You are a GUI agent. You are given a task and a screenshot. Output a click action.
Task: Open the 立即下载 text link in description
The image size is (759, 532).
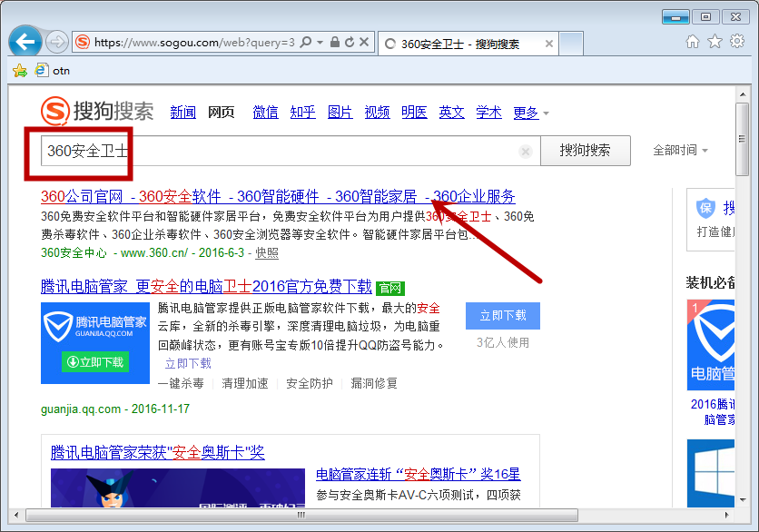click(188, 363)
